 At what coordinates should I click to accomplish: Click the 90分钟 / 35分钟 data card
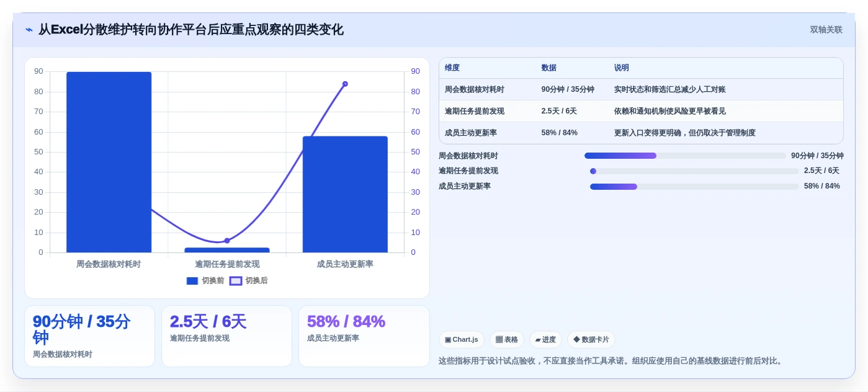89,336
